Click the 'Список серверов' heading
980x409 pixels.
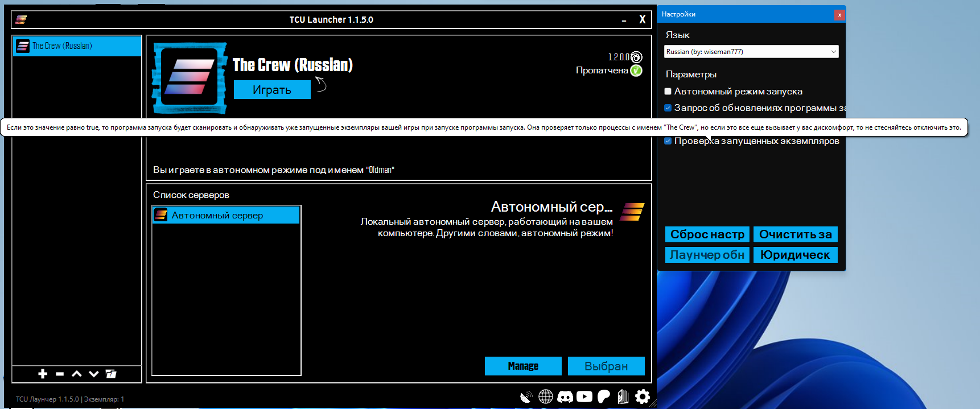191,195
